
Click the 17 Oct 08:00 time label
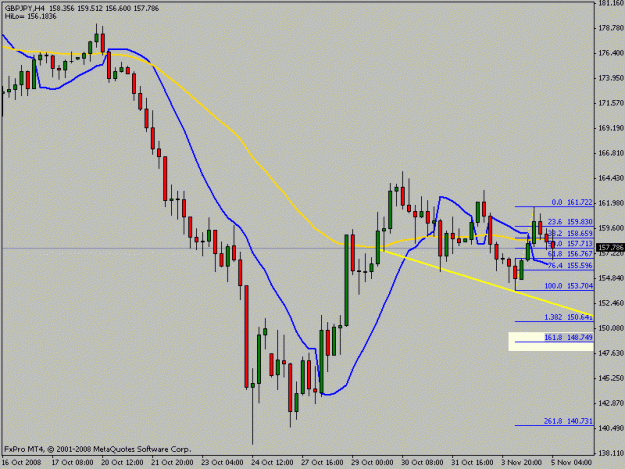click(x=72, y=463)
